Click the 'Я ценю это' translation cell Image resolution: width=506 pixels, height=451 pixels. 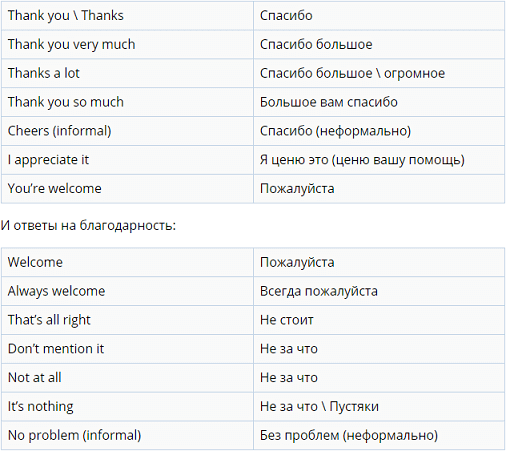pyautogui.click(x=379, y=160)
